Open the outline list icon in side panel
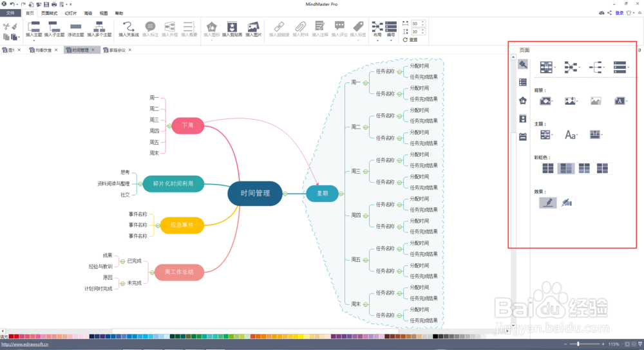 523,82
